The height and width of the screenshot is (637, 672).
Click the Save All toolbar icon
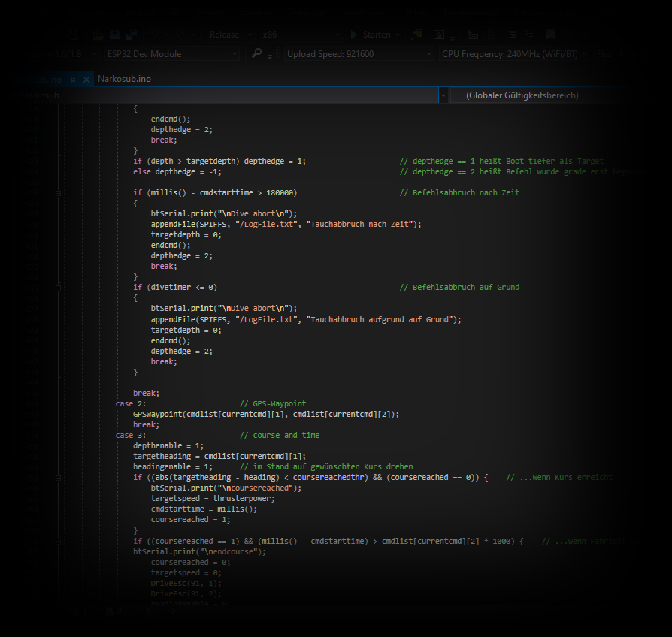pos(130,34)
